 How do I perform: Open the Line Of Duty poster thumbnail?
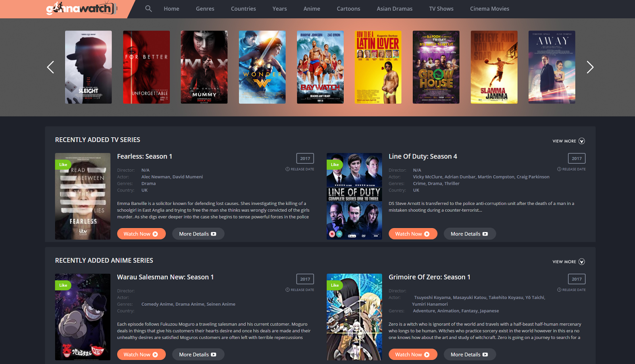[x=354, y=196]
